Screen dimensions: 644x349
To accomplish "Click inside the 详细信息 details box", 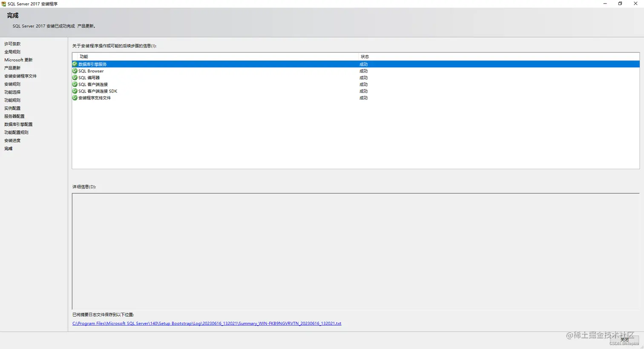I will point(356,251).
